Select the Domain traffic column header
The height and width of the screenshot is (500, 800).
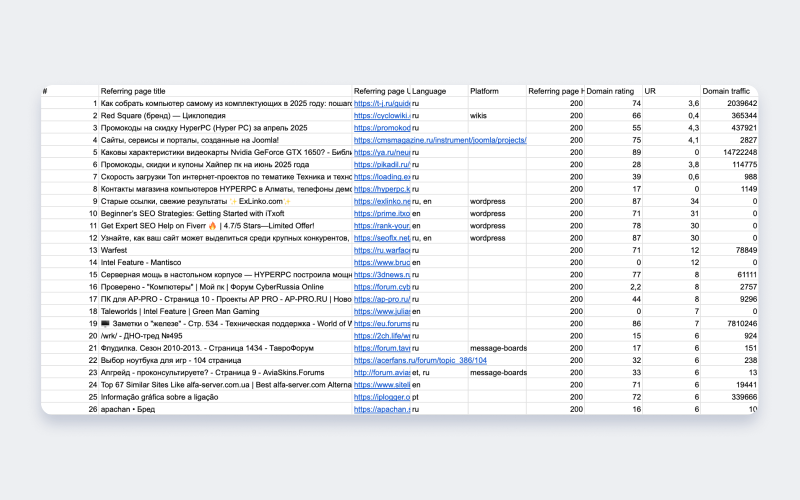[x=726, y=91]
